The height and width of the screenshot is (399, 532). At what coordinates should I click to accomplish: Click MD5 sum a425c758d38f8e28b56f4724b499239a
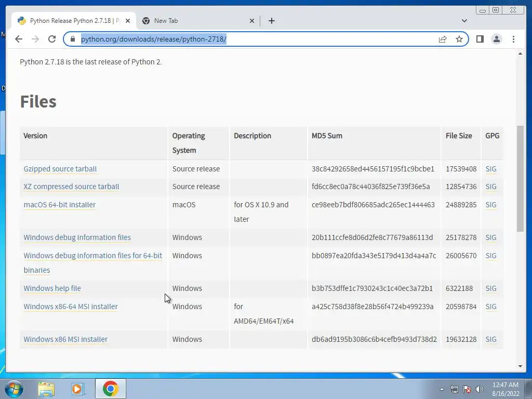click(x=373, y=307)
